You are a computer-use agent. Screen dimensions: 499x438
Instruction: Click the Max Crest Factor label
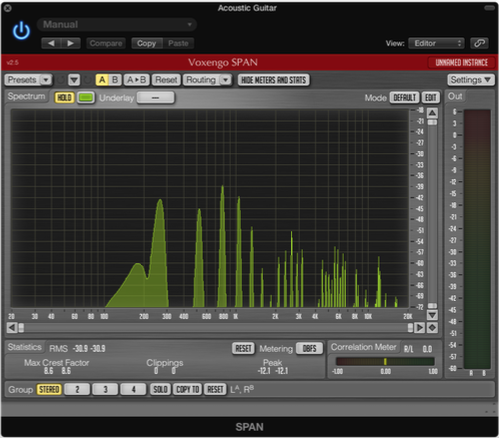(56, 363)
